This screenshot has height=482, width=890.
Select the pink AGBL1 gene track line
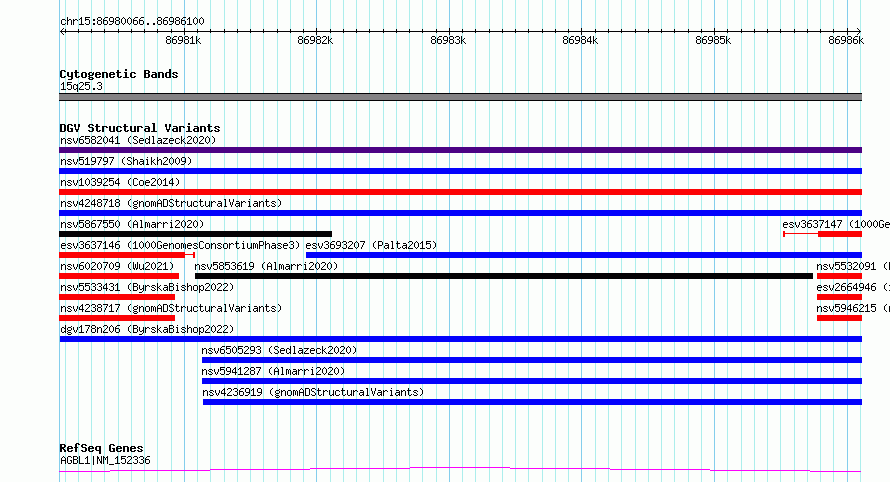point(460,470)
